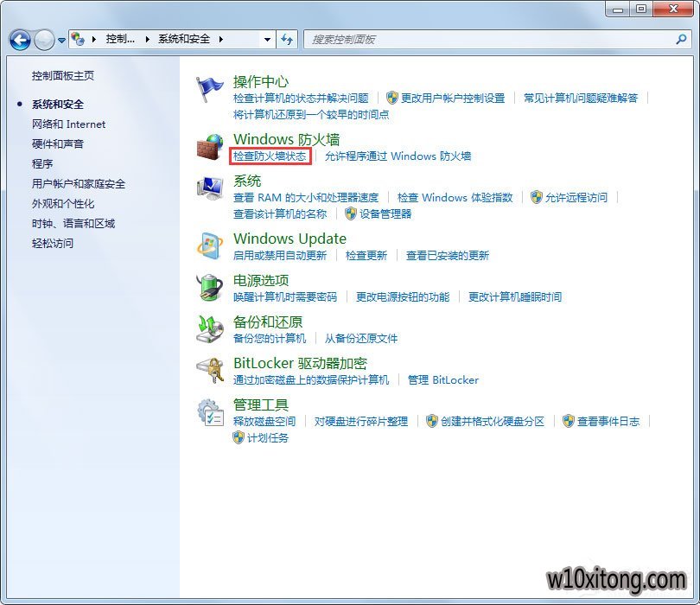Click 唤醒计算机时需要密码 link
Image resolution: width=700 pixels, height=605 pixels.
[x=285, y=297]
